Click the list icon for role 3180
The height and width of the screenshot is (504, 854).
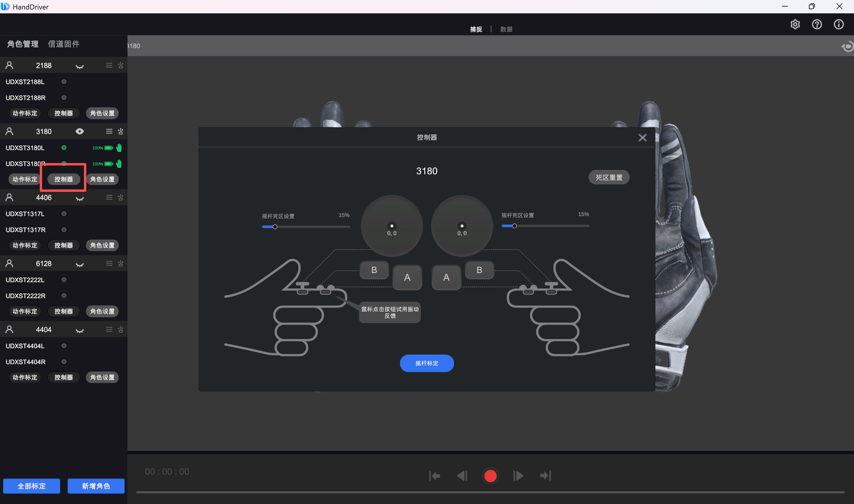[x=109, y=131]
